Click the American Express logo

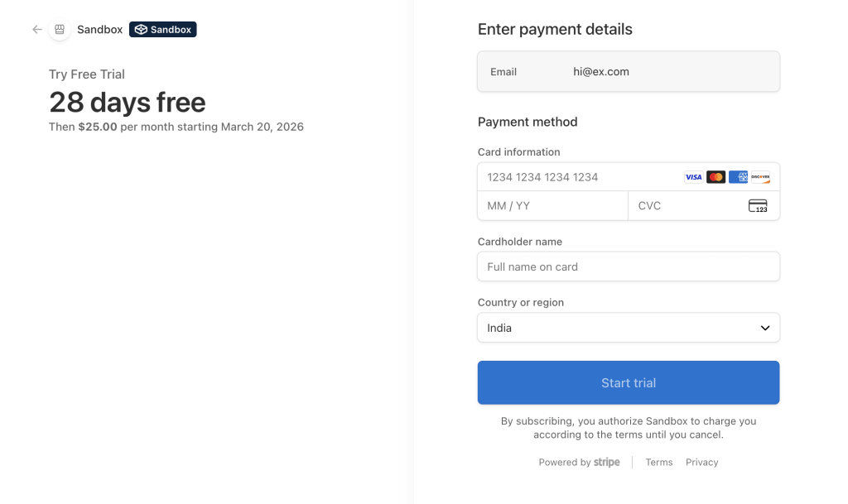point(738,177)
